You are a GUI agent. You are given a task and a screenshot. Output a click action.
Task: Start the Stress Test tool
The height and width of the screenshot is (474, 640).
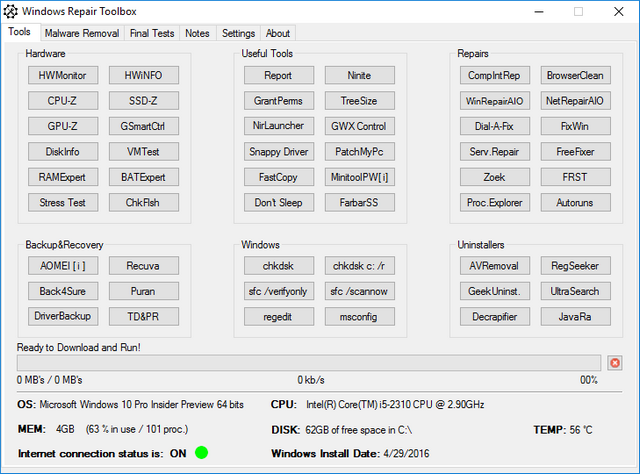coord(63,203)
